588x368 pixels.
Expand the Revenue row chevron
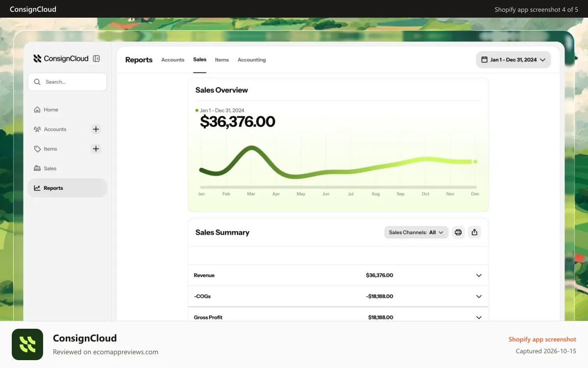(479, 275)
